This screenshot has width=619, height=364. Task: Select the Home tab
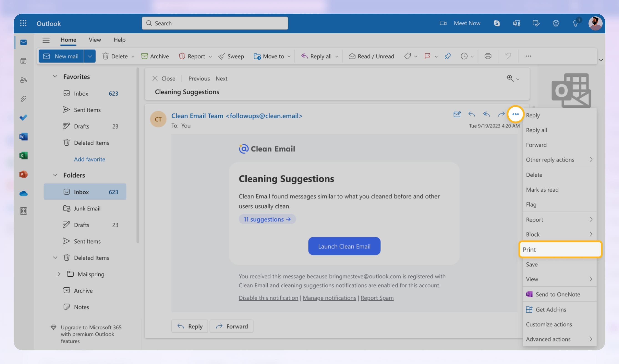68,40
